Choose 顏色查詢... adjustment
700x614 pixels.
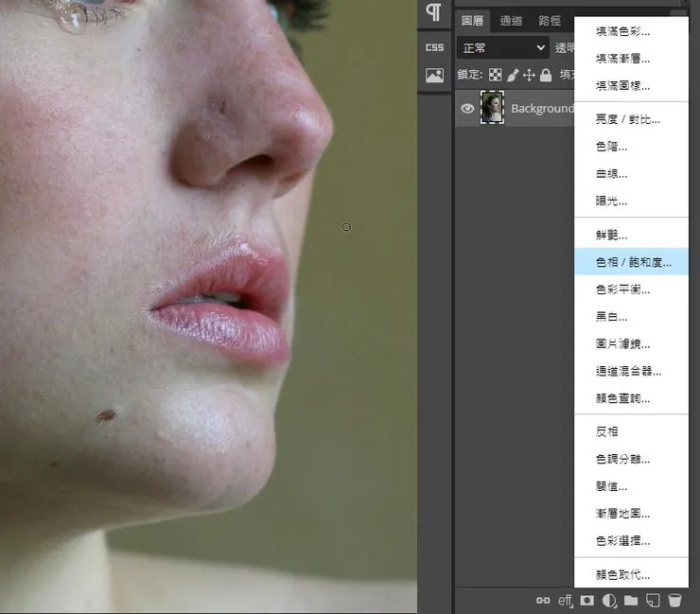631,398
